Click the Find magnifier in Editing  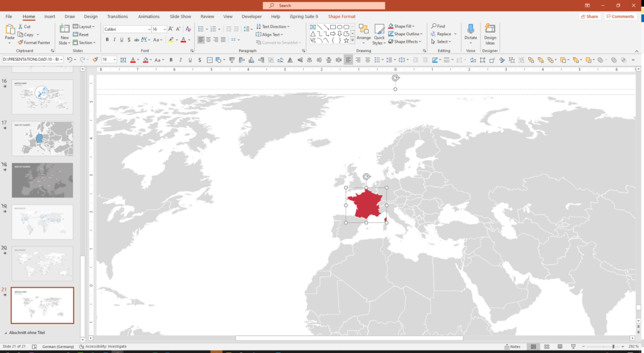coord(434,26)
